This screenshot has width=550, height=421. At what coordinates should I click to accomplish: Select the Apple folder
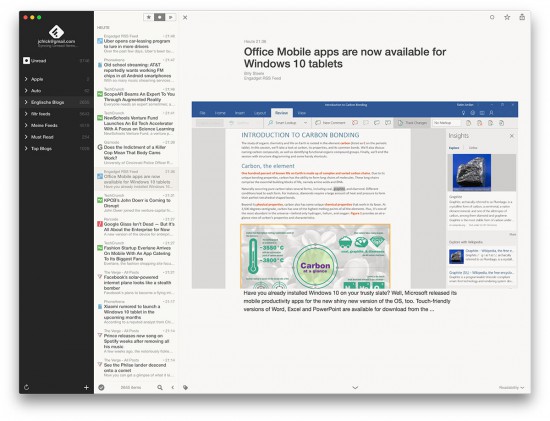56,79
